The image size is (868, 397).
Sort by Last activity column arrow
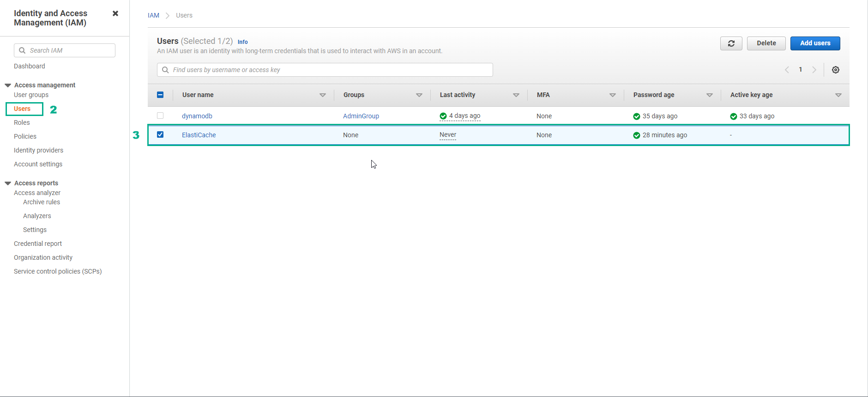[x=516, y=95]
